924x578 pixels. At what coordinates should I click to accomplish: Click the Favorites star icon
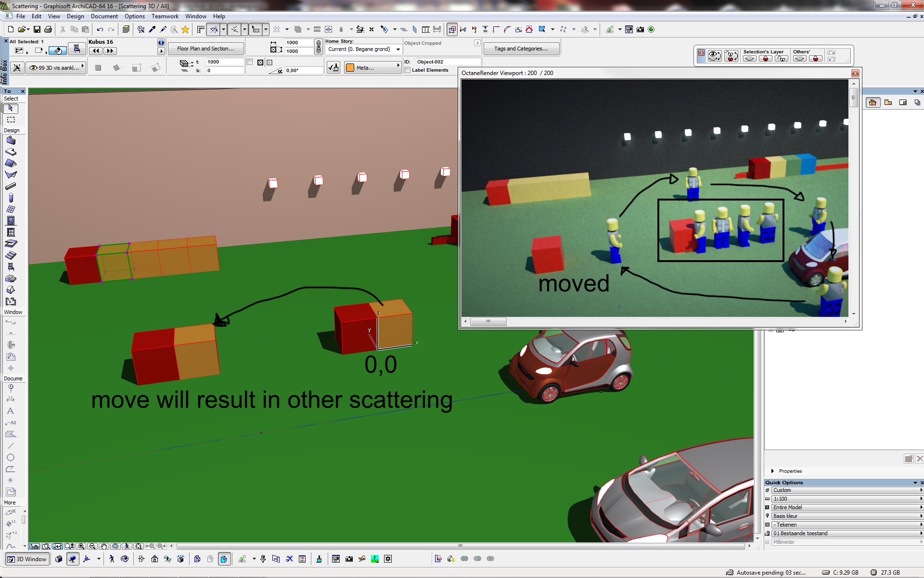click(x=185, y=29)
